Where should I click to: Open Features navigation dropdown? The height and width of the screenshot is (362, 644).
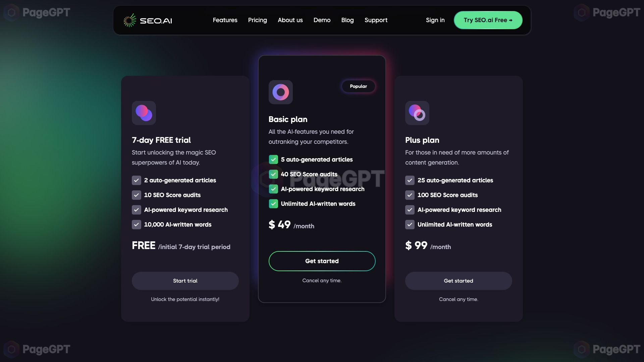(x=225, y=20)
